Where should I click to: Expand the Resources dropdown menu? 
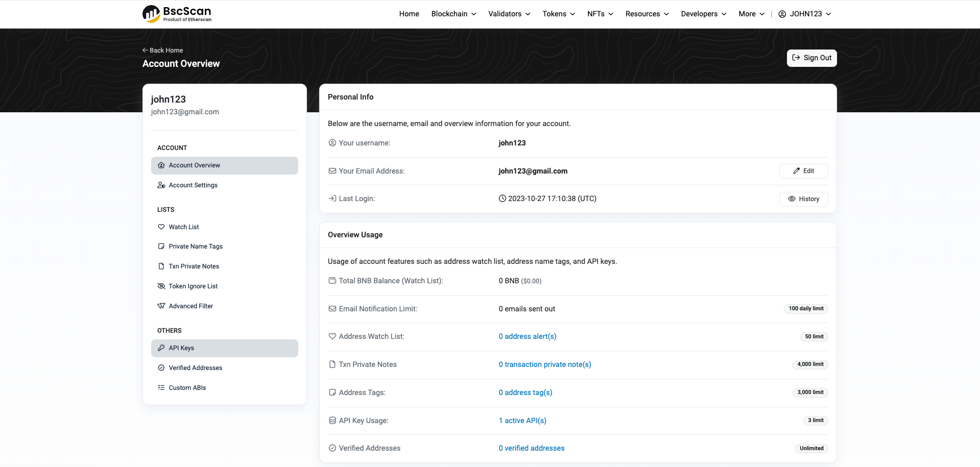(x=647, y=14)
